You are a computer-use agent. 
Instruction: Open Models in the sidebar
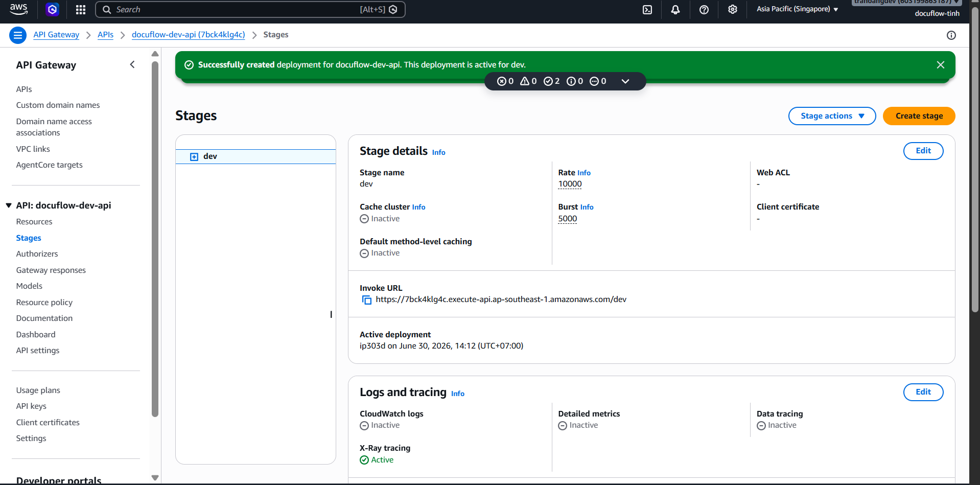(x=29, y=286)
